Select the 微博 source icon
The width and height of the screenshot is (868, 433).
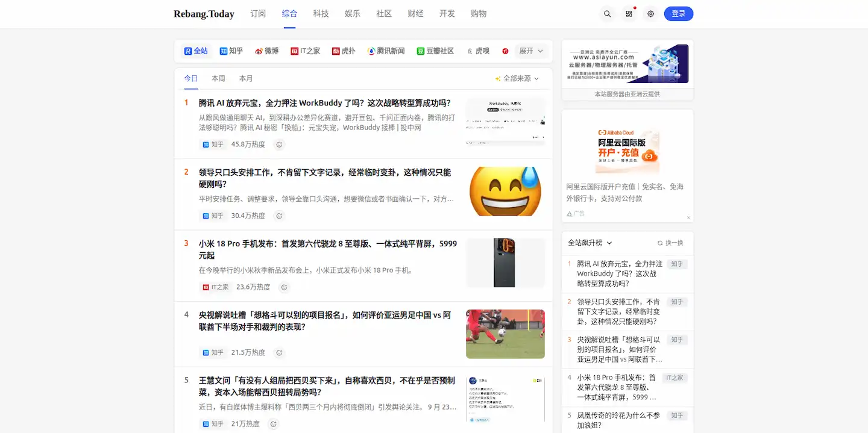267,51
